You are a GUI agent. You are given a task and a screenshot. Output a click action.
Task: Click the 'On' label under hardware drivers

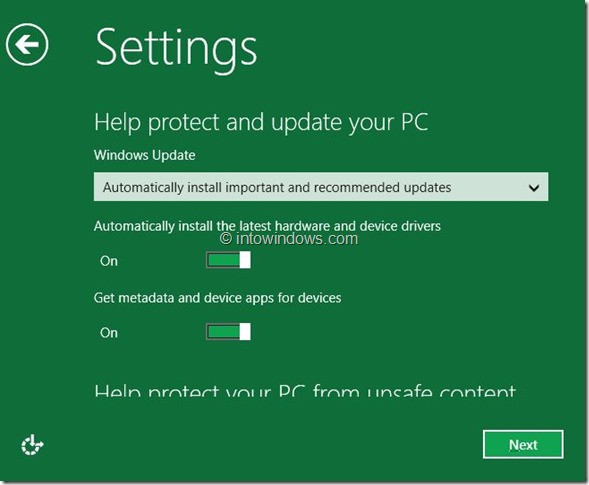pos(109,261)
